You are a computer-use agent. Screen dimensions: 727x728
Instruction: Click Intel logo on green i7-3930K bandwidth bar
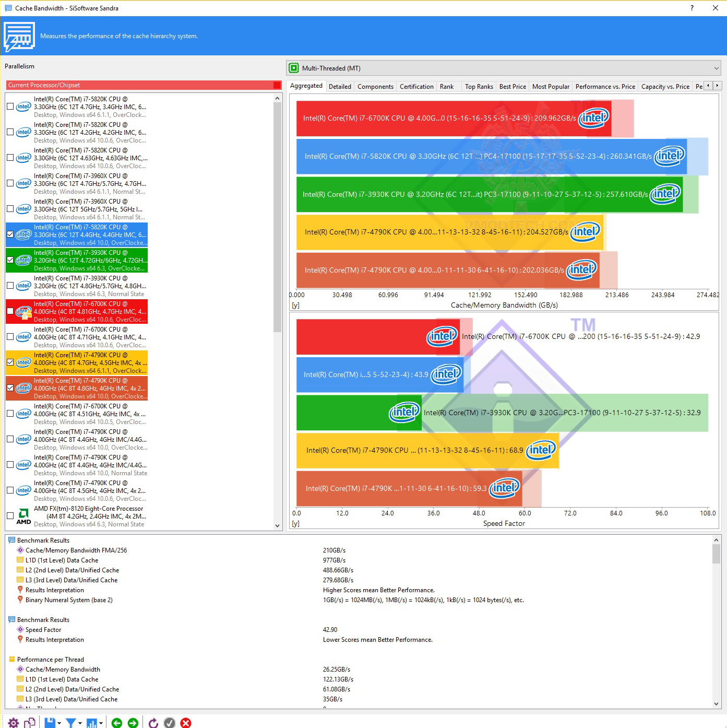coord(665,194)
